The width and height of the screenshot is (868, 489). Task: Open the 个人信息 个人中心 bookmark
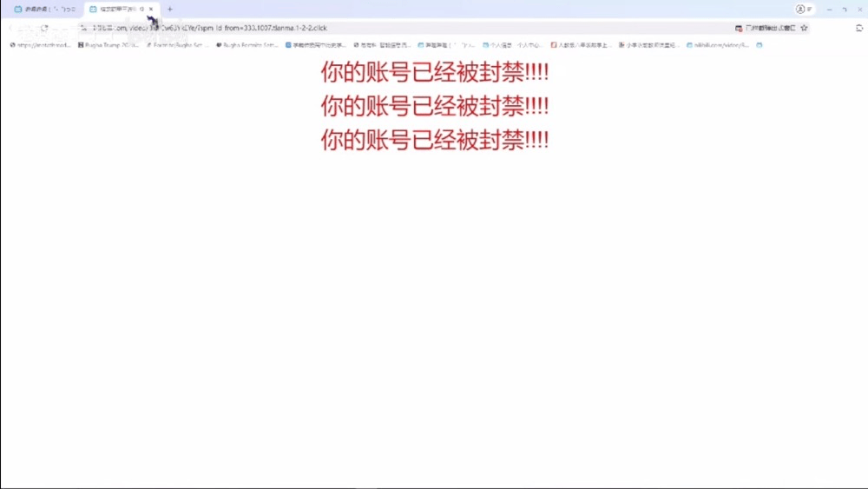(512, 45)
